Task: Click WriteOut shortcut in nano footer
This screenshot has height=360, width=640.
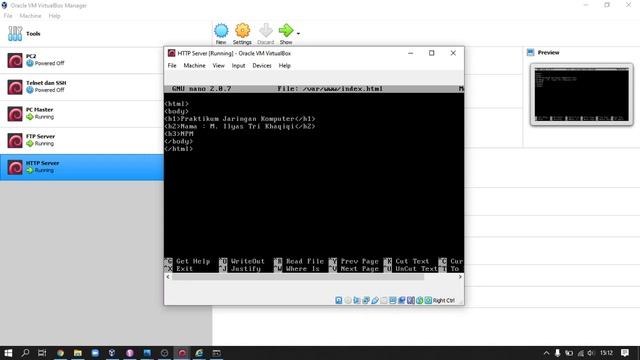Action: [242, 261]
